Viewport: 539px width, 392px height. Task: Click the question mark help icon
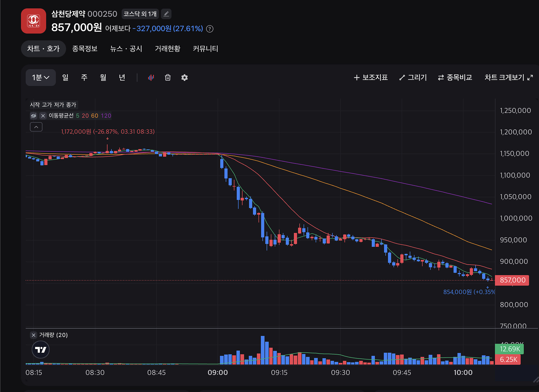[210, 29]
